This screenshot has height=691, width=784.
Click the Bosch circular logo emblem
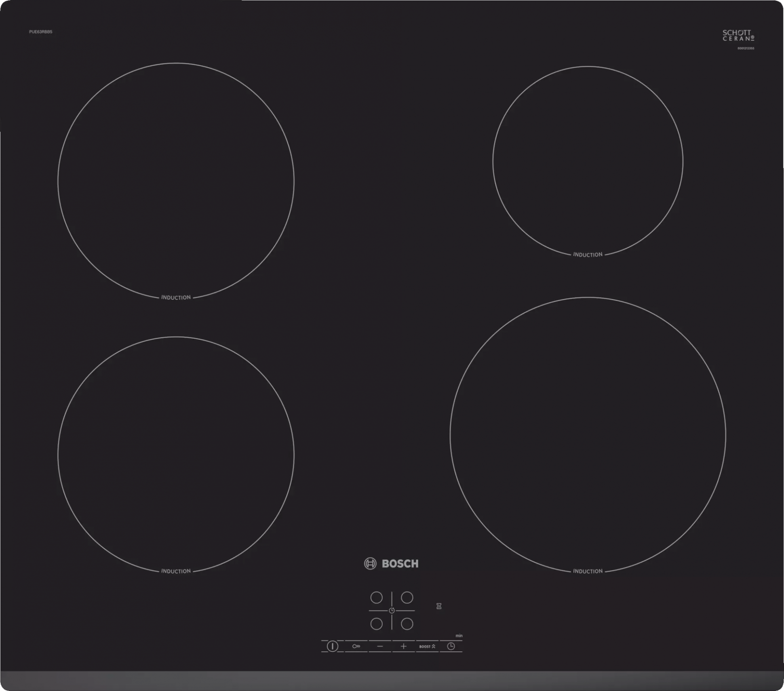point(370,563)
